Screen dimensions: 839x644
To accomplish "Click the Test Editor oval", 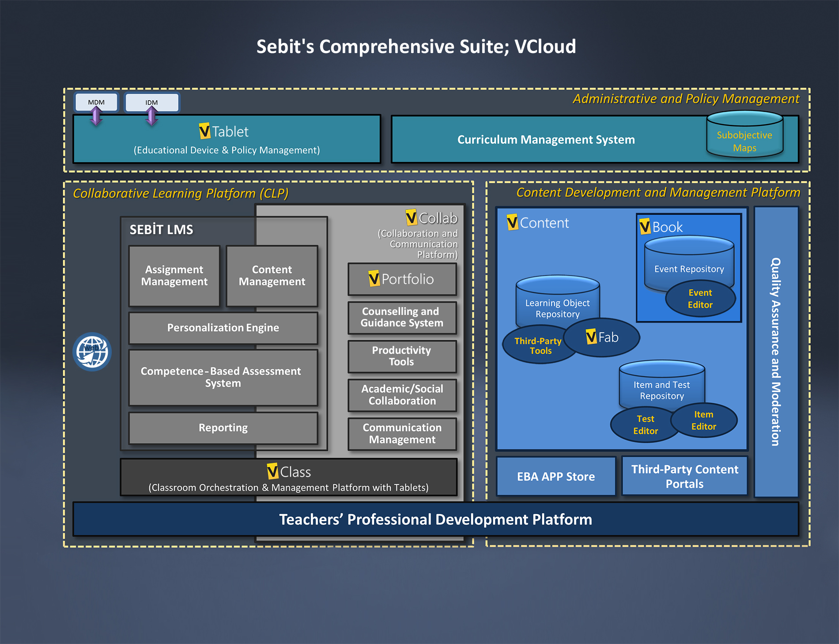I will pos(645,425).
